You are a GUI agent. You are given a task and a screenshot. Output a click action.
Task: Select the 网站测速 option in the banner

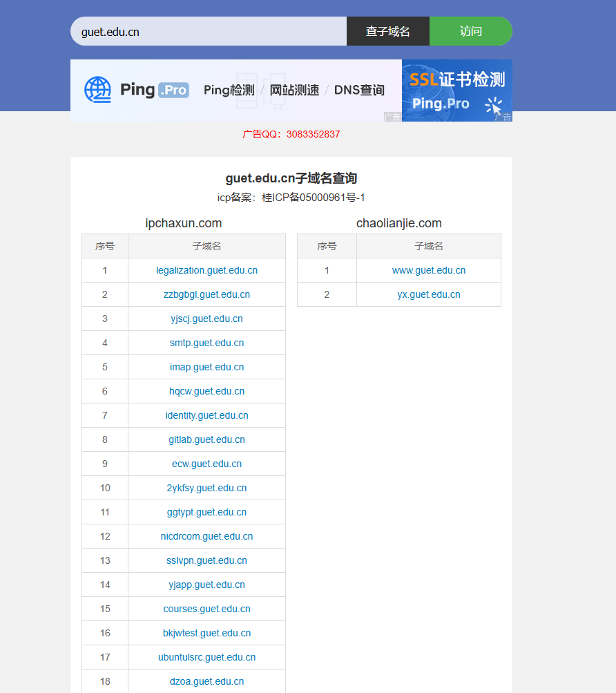pyautogui.click(x=296, y=90)
